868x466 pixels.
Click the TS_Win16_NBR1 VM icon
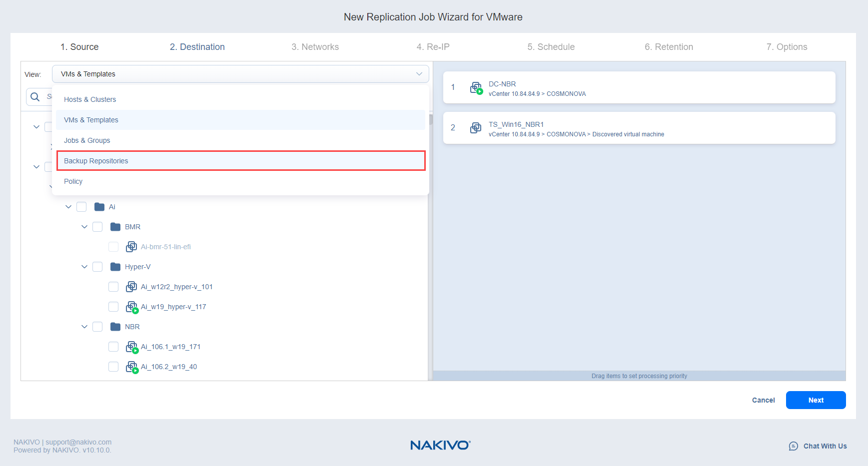click(x=476, y=128)
